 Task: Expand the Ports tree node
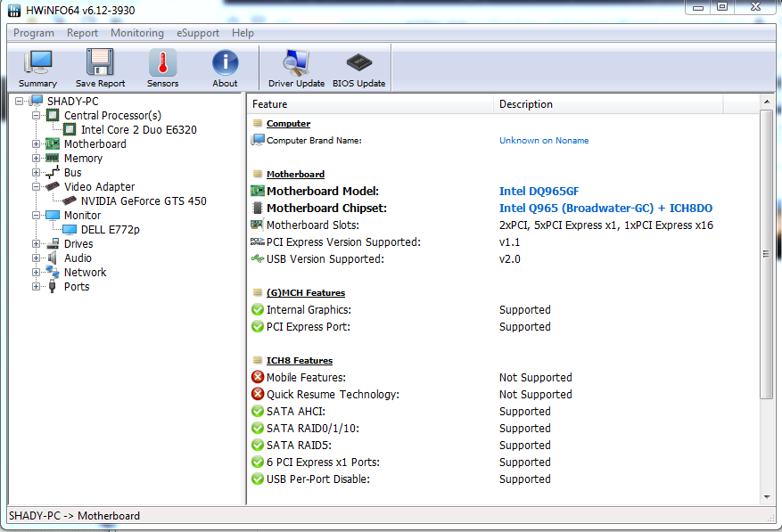36,287
